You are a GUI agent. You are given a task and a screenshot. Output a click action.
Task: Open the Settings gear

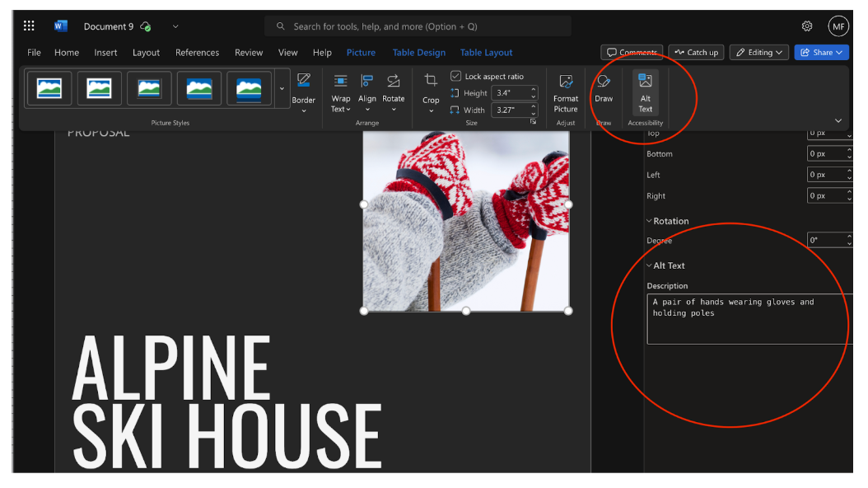[x=807, y=26]
